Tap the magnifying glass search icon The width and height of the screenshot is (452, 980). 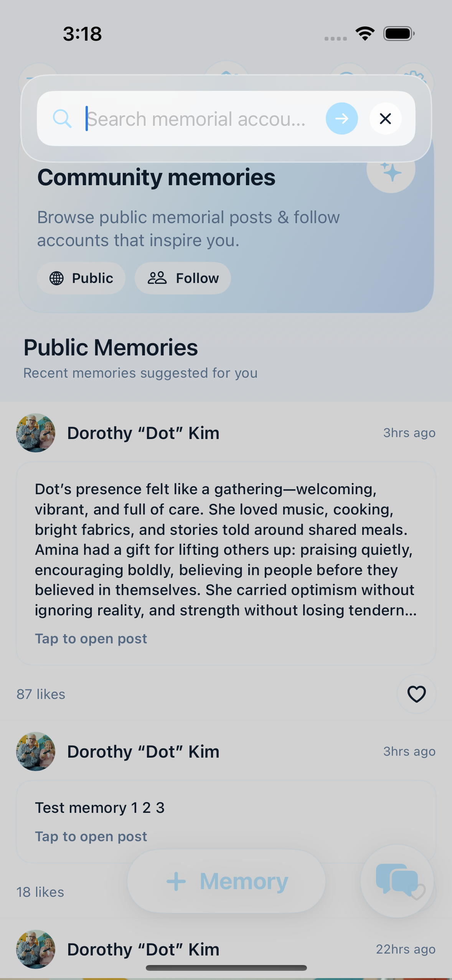pyautogui.click(x=62, y=118)
